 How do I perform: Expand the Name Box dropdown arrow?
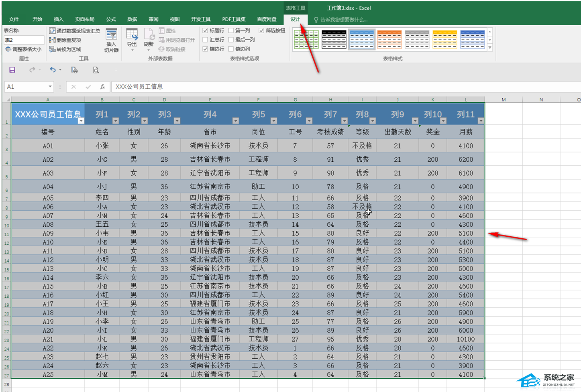coord(50,87)
